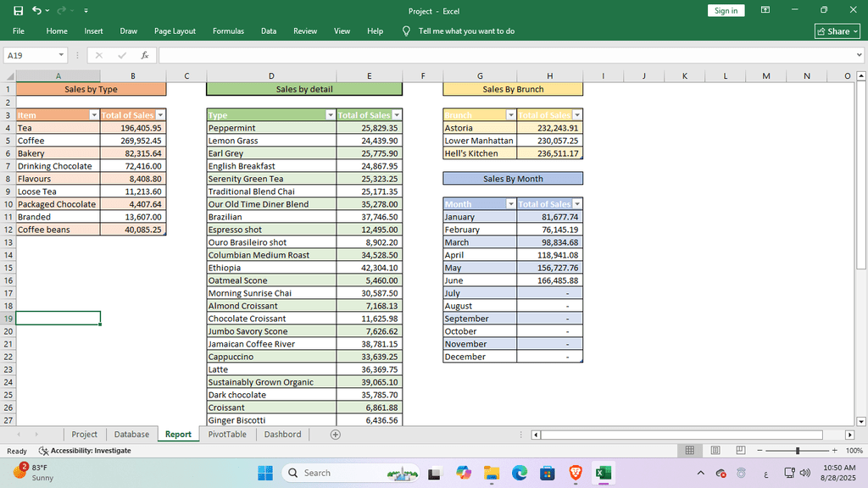
Task: Click the Sign in button
Action: (726, 11)
